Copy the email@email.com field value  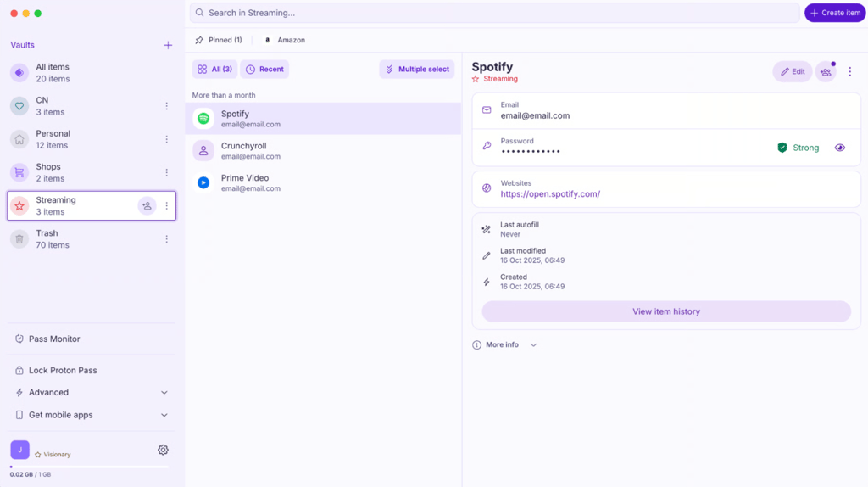click(x=666, y=111)
